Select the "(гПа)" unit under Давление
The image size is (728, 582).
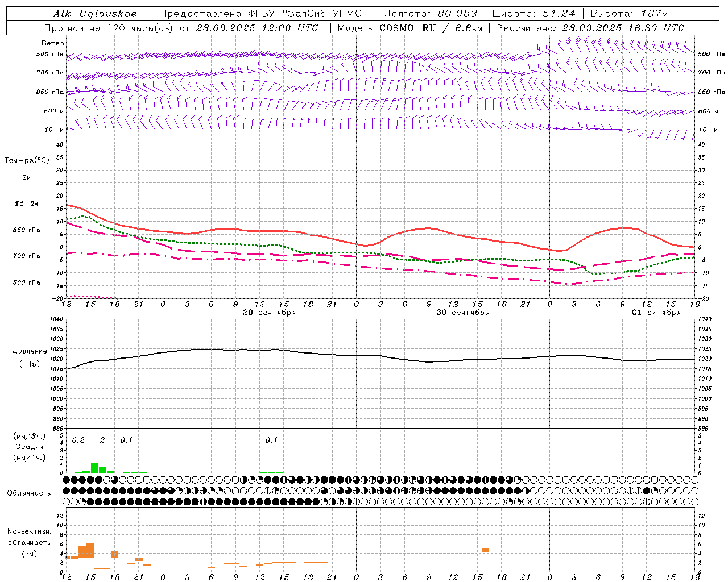click(30, 364)
